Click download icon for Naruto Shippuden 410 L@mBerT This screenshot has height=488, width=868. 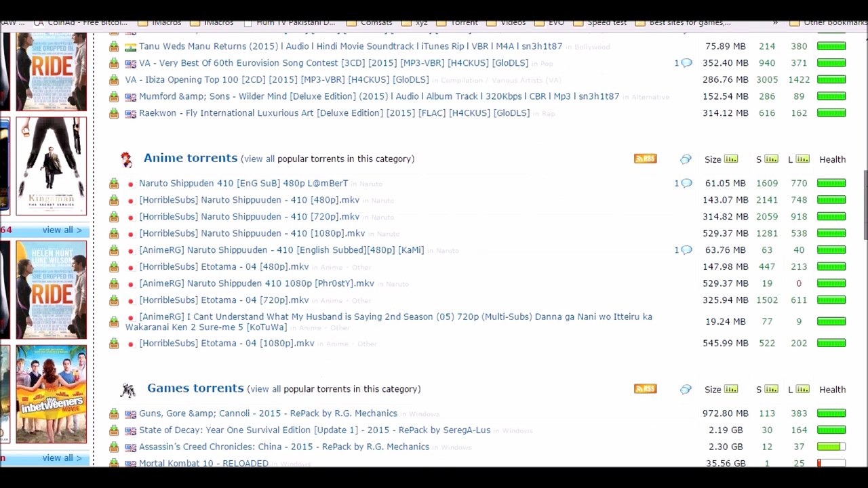point(114,184)
